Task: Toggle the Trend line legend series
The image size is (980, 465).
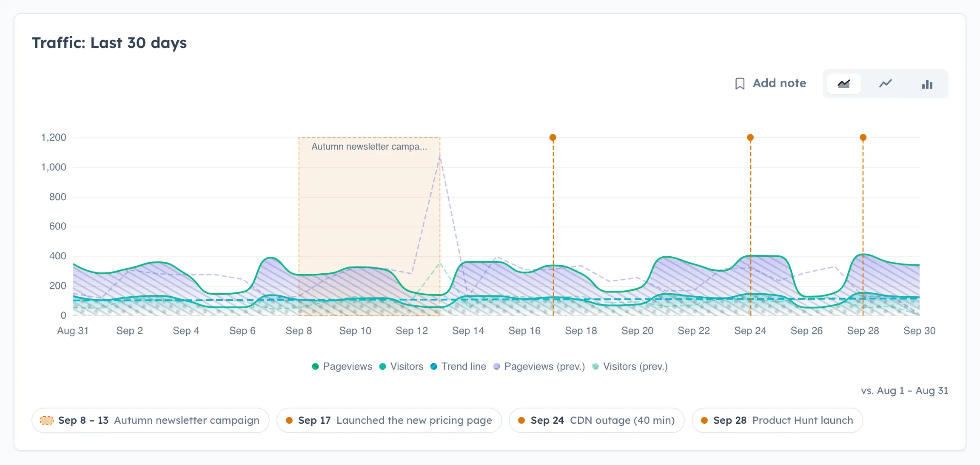Action: [458, 366]
